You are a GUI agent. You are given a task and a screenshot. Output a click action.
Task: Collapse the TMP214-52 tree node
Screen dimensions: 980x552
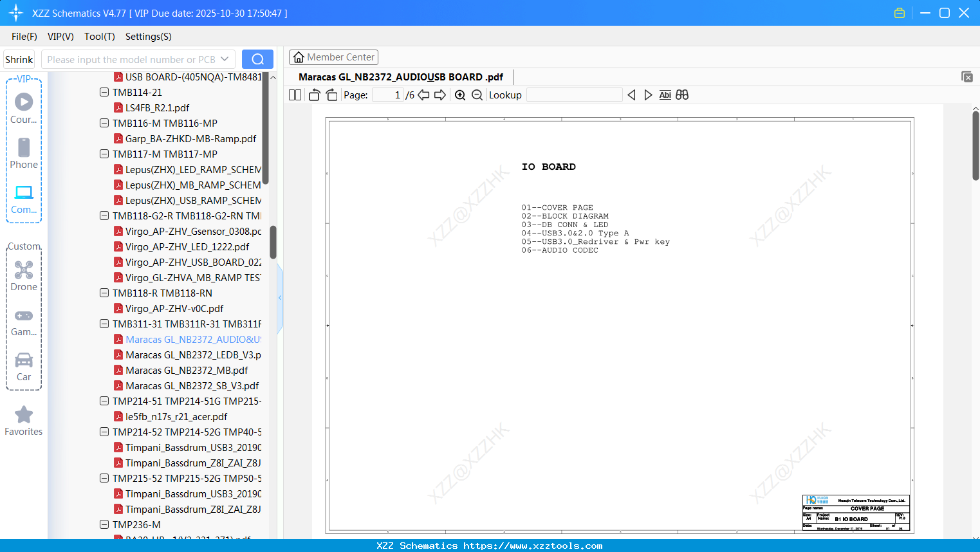pos(104,432)
